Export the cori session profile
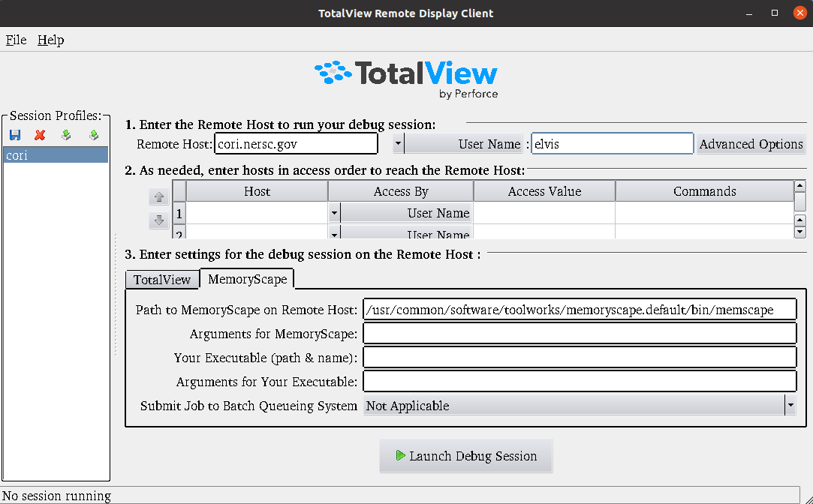 (x=93, y=134)
